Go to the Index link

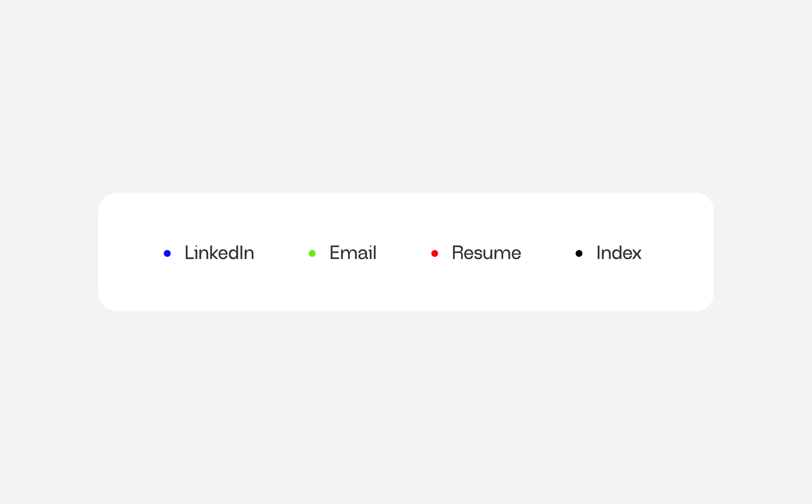pyautogui.click(x=619, y=253)
